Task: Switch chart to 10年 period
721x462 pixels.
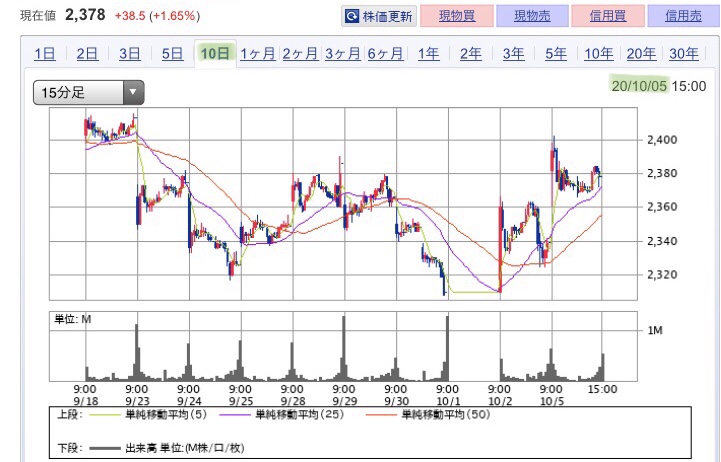Action: click(x=599, y=54)
